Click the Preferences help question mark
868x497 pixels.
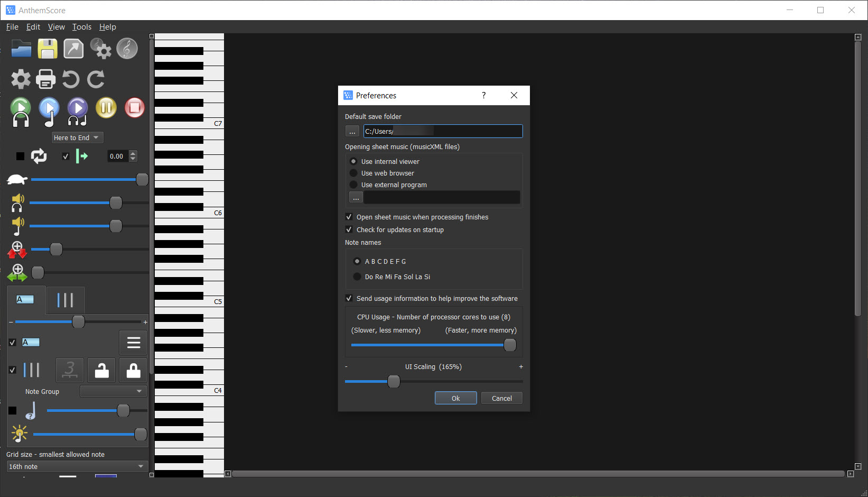pos(483,95)
